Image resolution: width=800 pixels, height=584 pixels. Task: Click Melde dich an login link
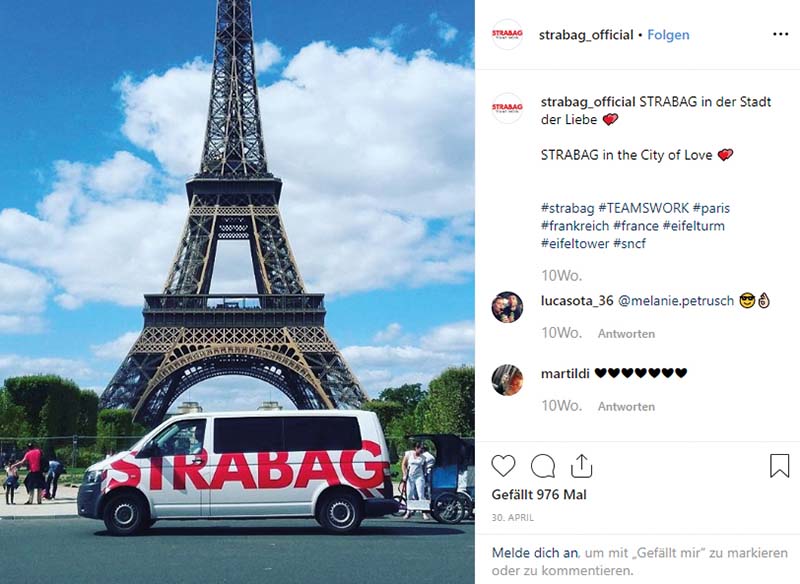(535, 553)
